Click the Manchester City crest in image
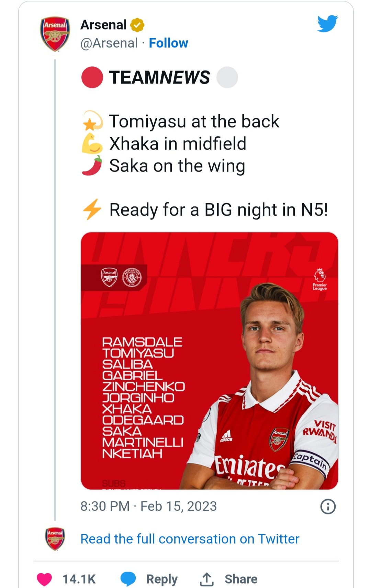Viewport: 371px width, 588px height. click(132, 277)
